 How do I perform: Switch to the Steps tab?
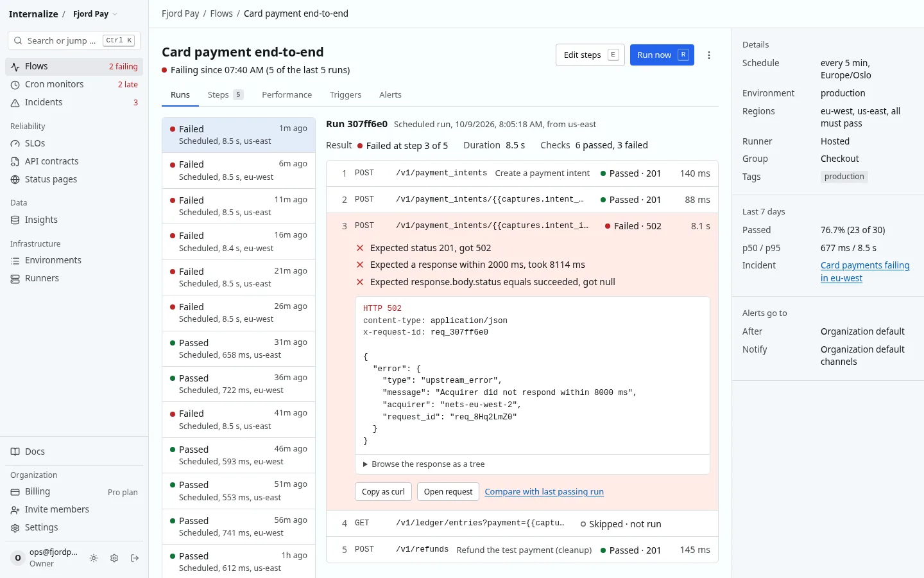225,95
